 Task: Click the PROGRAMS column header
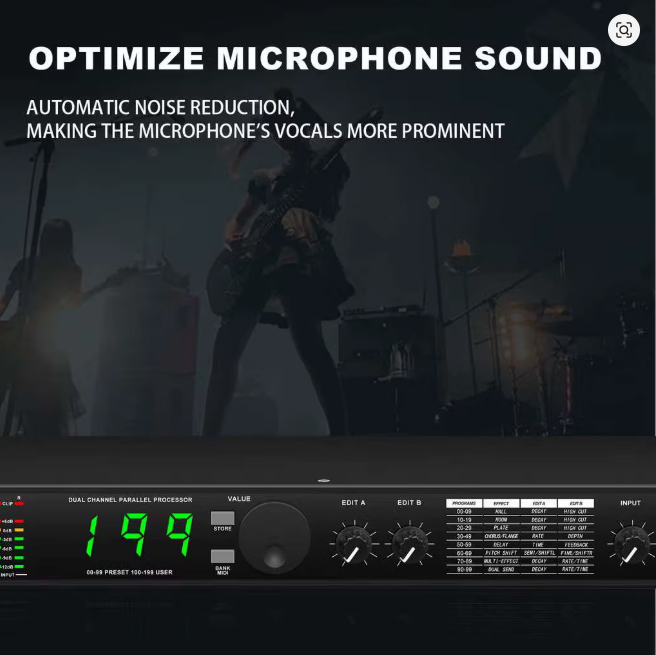[x=464, y=503]
